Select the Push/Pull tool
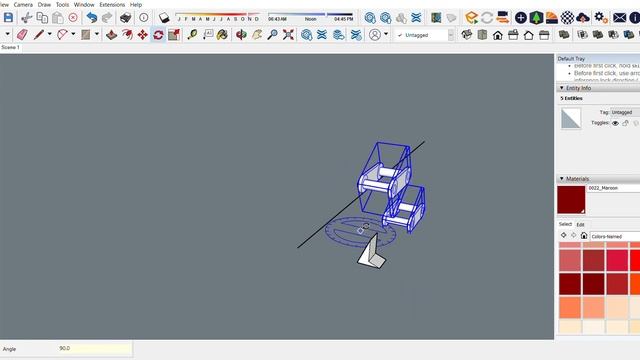The height and width of the screenshot is (360, 640). (111, 35)
